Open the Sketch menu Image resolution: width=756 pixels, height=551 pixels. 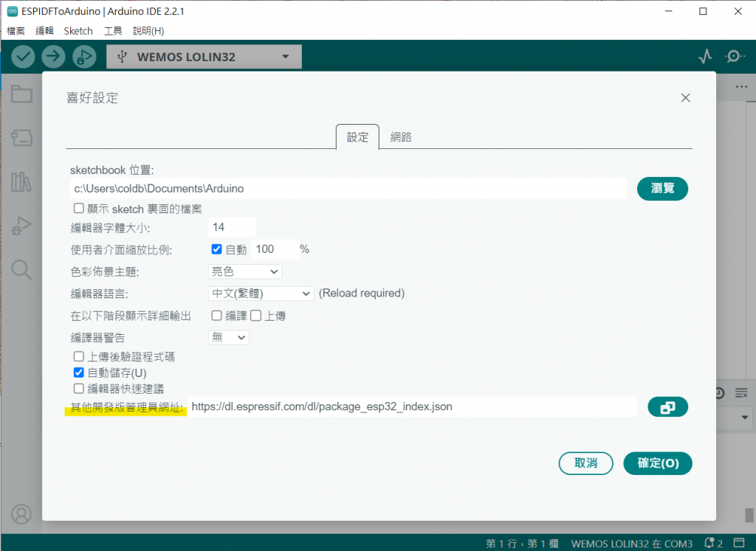coord(78,31)
